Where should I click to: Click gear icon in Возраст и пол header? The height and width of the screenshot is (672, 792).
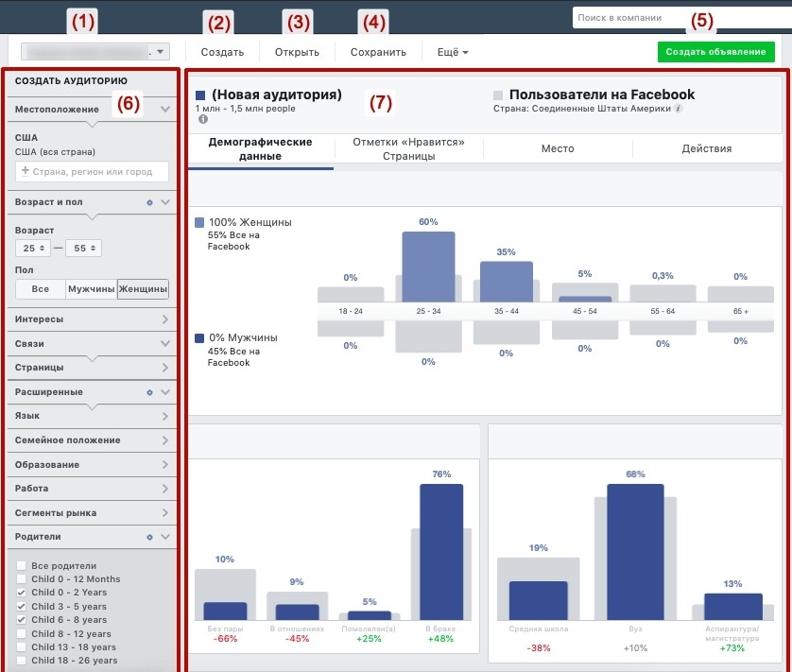click(149, 202)
